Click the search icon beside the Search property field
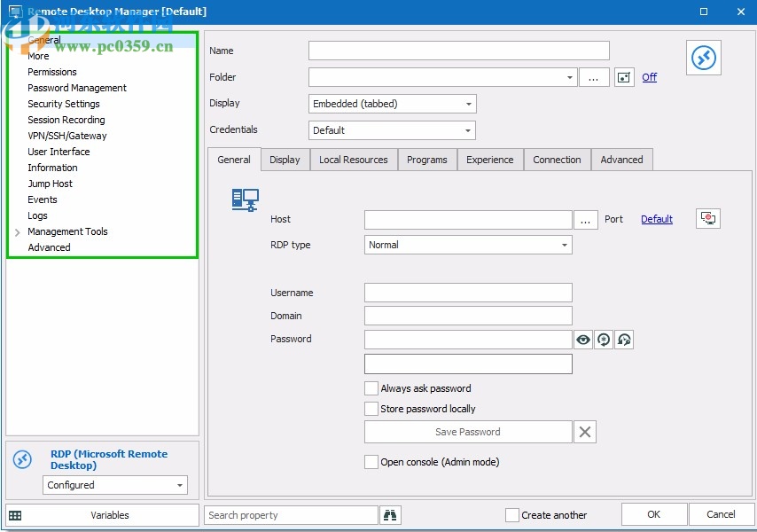The image size is (757, 532). click(388, 514)
